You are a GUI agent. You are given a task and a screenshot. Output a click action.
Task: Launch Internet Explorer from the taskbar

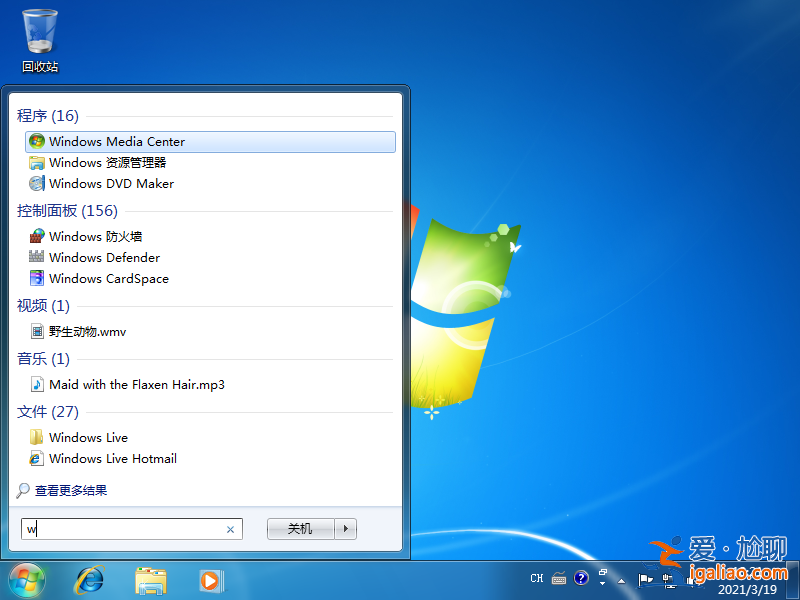click(x=89, y=580)
